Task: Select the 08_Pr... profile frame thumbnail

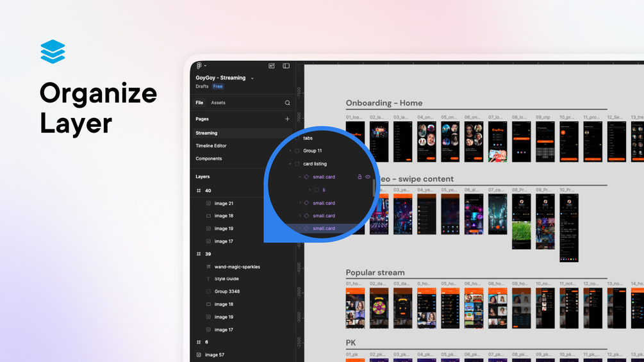Action: (x=521, y=222)
